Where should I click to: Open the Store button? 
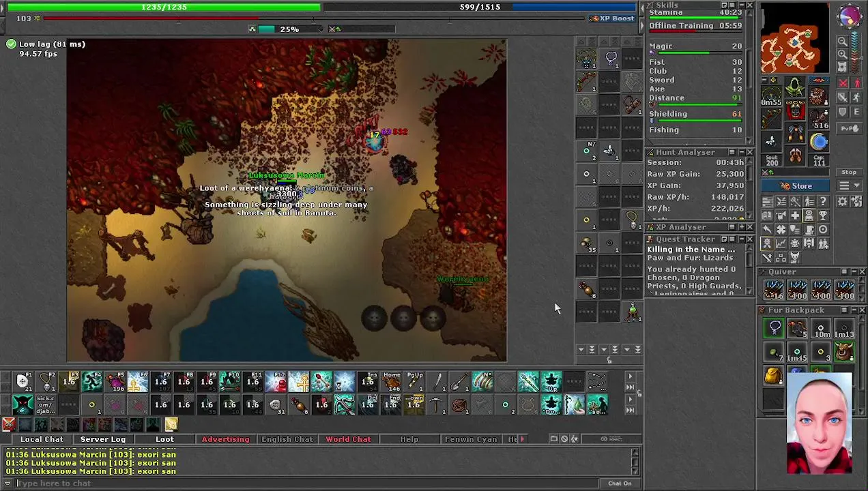796,185
